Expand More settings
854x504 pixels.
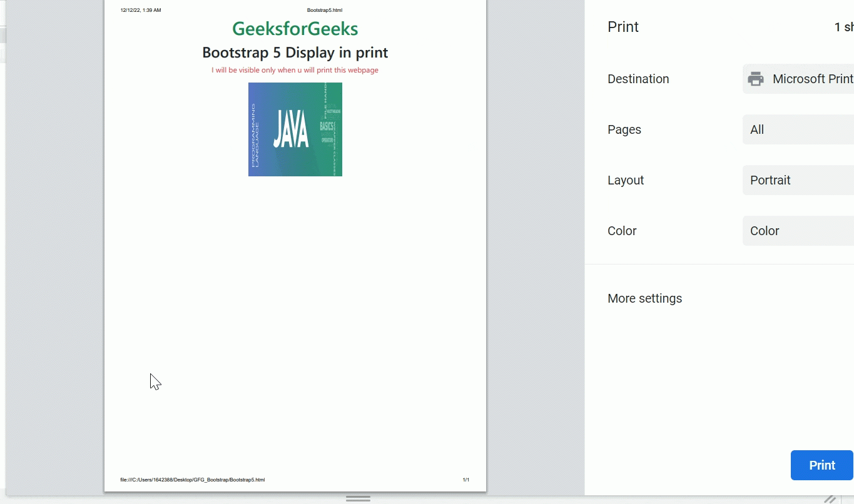pyautogui.click(x=644, y=298)
